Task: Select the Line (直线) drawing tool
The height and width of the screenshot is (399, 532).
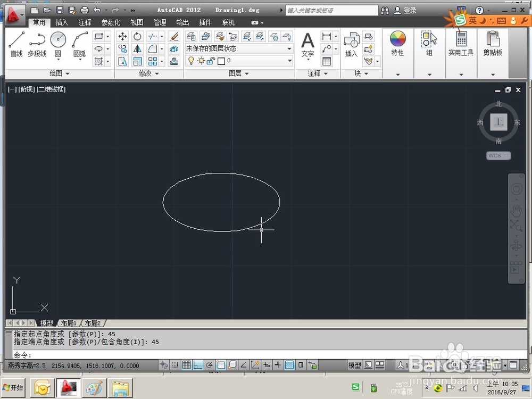Action: point(16,44)
